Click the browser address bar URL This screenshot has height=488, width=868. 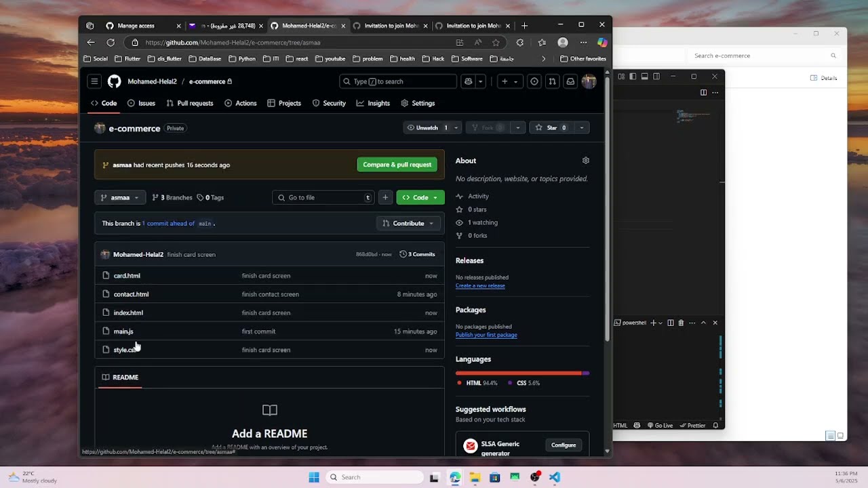233,42
